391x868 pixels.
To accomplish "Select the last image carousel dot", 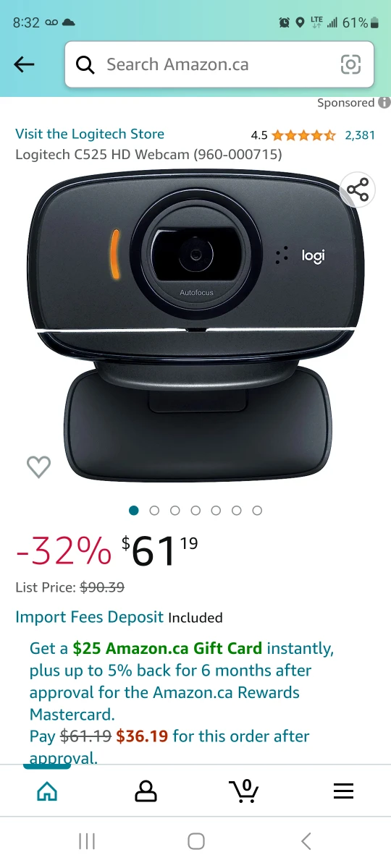I will tap(257, 511).
